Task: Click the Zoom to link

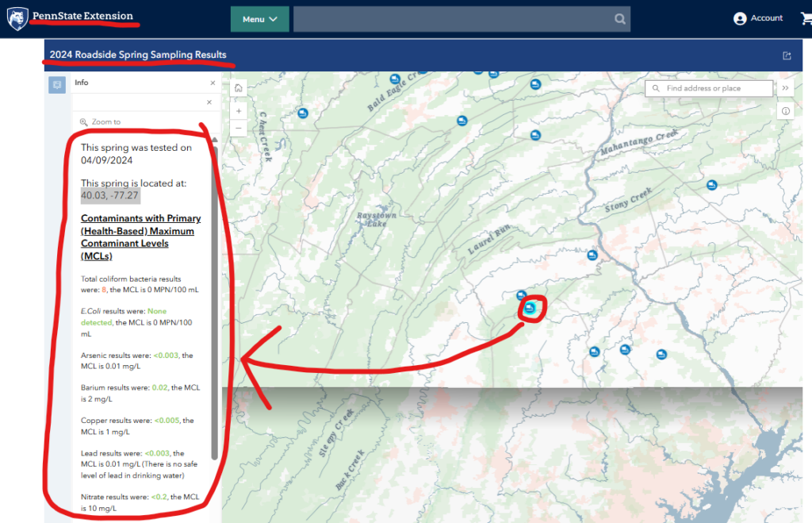Action: (x=105, y=121)
